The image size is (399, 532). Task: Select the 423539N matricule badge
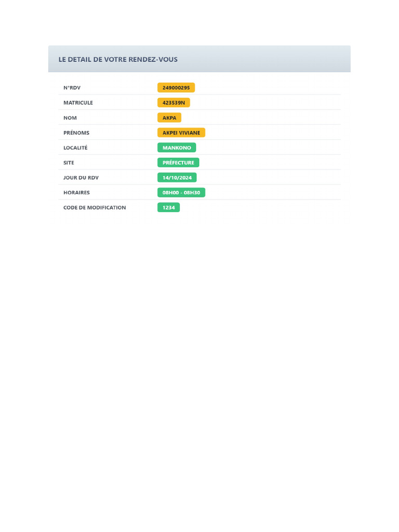(174, 103)
